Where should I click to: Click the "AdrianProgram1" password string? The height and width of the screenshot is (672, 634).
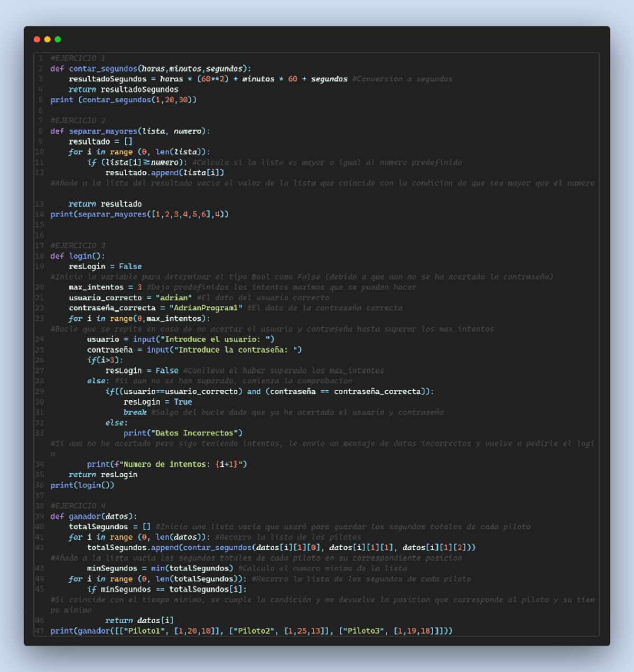(206, 308)
